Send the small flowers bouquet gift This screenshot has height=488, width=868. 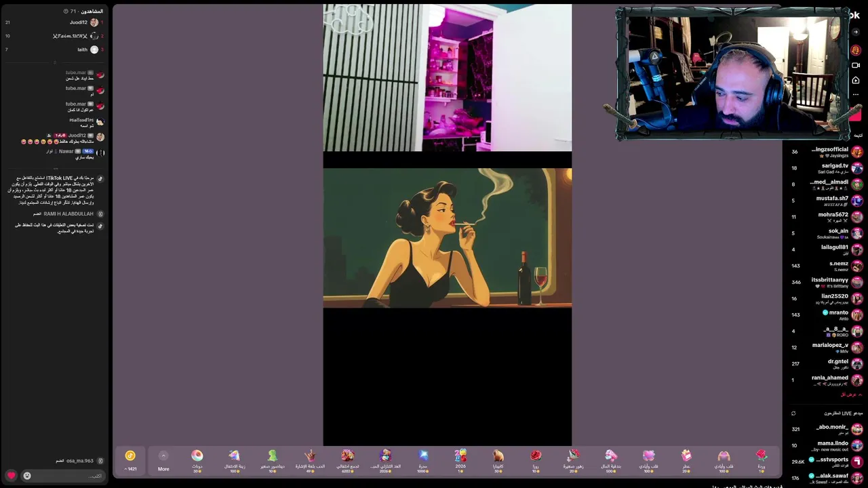(x=573, y=460)
